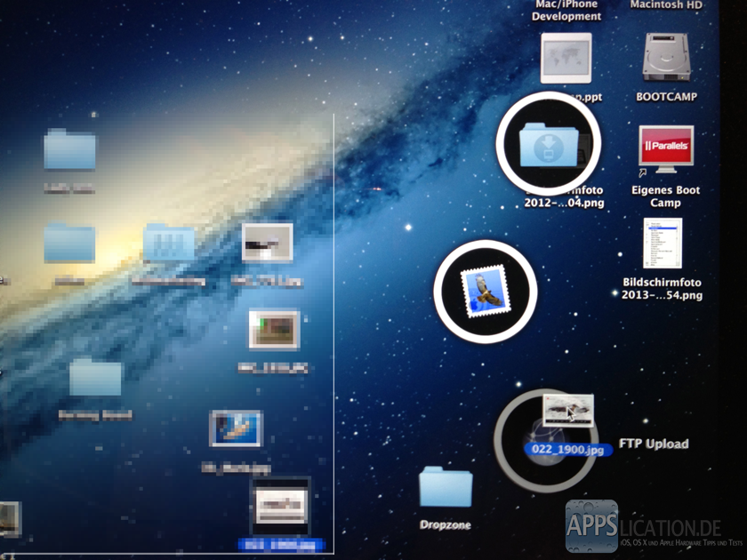Image resolution: width=747 pixels, height=560 pixels.
Task: Click the FTP Upload label
Action: pos(654,444)
